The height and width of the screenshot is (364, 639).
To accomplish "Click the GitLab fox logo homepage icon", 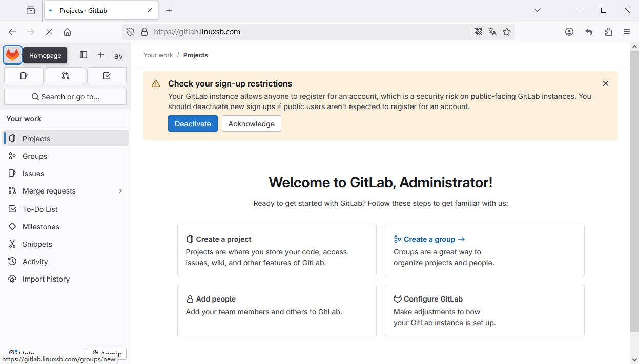I will pos(12,55).
